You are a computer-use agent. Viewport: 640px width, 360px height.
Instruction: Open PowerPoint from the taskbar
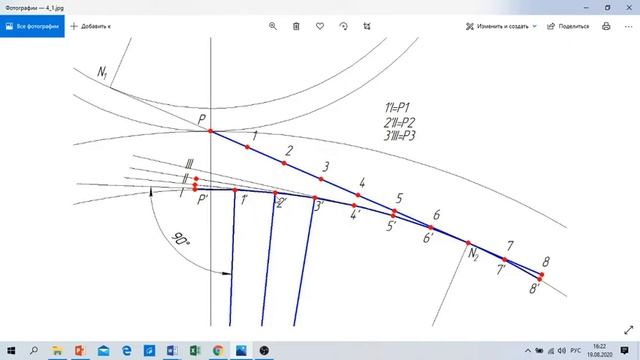coord(80,351)
